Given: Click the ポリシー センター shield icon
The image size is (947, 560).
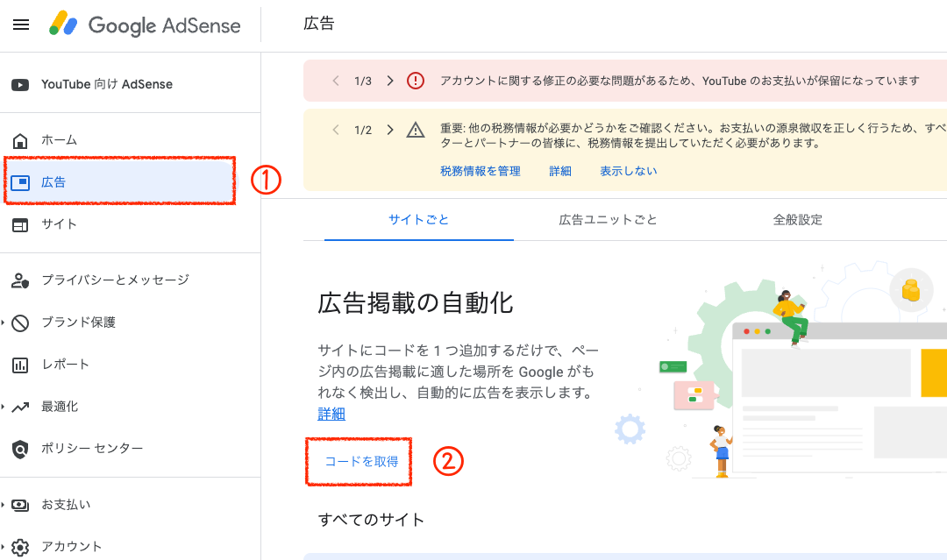Looking at the screenshot, I should click(x=20, y=449).
